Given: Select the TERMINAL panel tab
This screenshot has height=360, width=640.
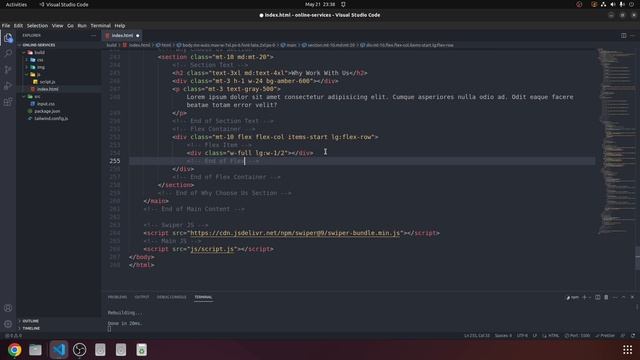Looking at the screenshot, I should (x=203, y=297).
